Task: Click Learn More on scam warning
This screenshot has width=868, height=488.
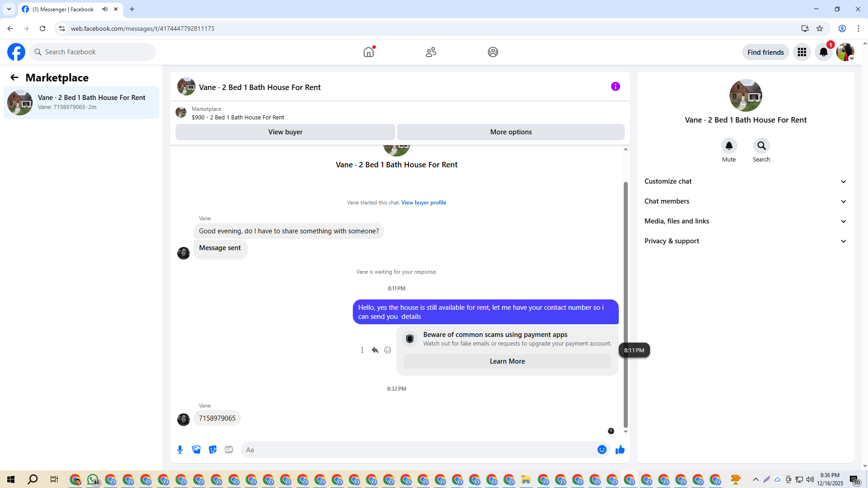Action: 508,361
